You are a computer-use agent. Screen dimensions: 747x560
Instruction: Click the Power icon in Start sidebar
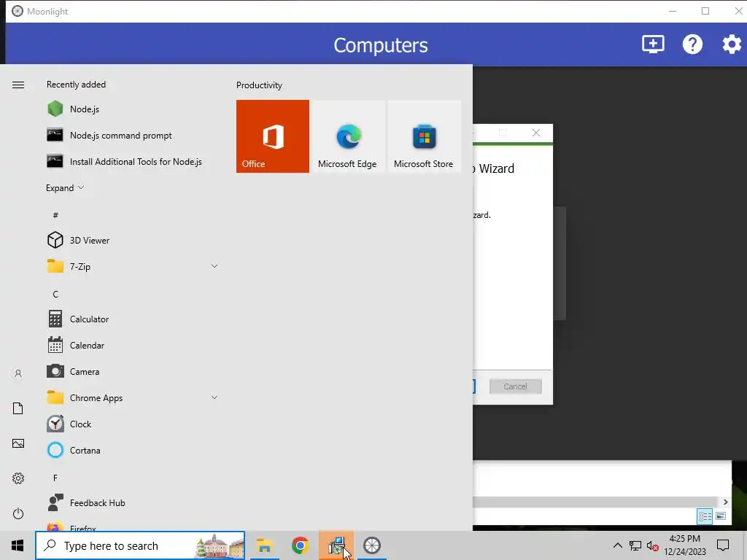tap(18, 513)
